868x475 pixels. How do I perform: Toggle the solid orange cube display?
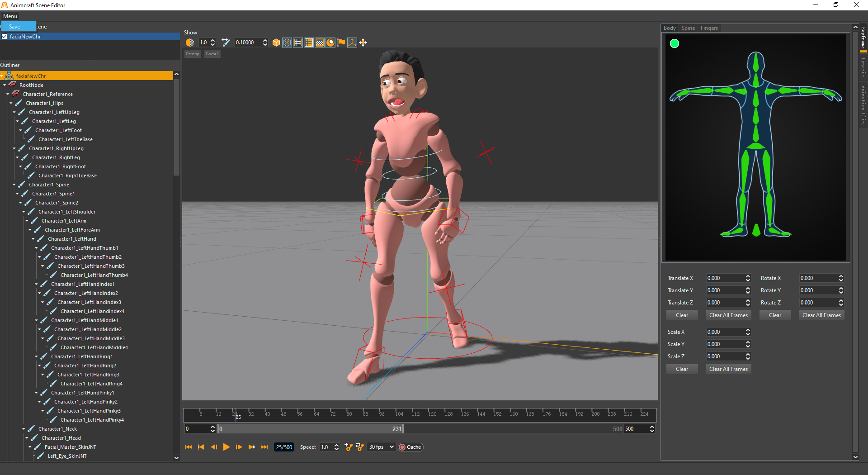pos(276,43)
